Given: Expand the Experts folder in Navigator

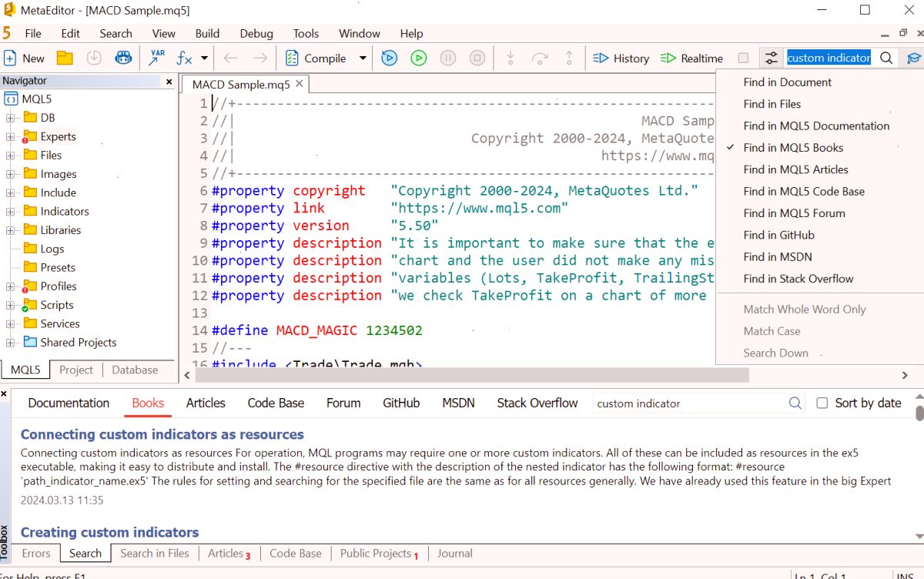Looking at the screenshot, I should (x=10, y=136).
